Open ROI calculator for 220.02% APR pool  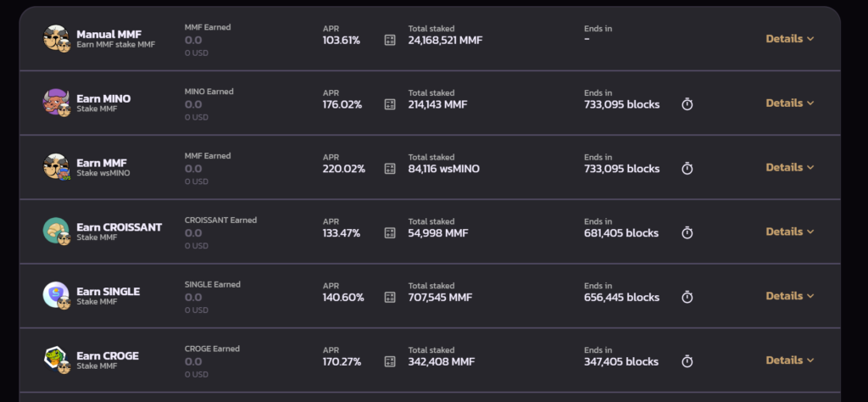coord(390,169)
